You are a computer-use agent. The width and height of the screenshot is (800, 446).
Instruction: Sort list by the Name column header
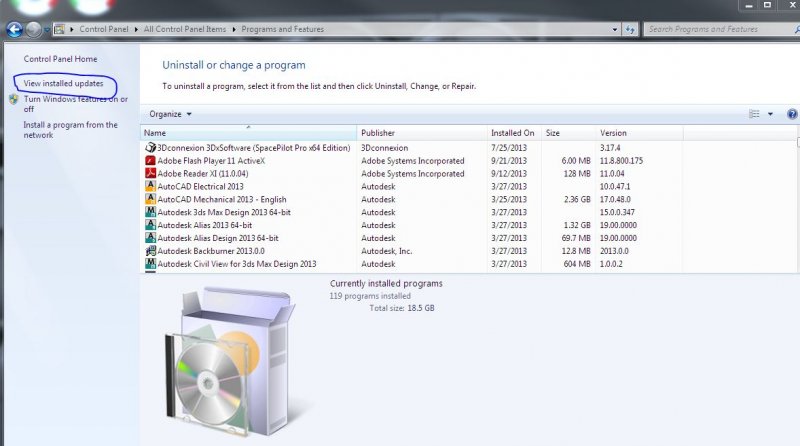coord(248,133)
